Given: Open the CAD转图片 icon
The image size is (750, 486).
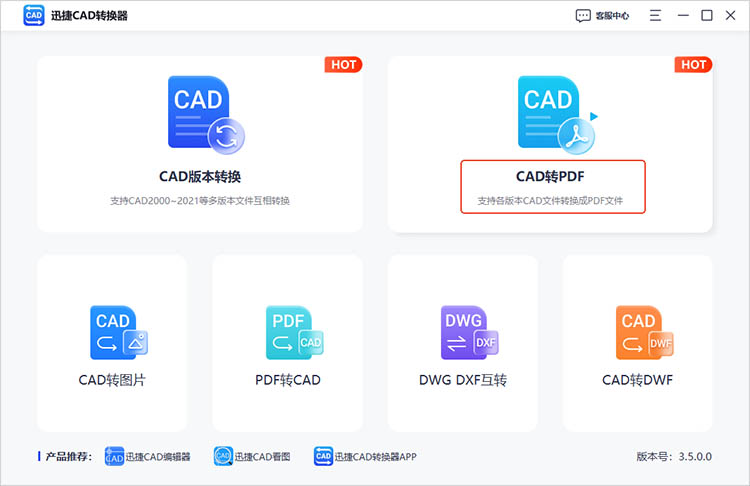Looking at the screenshot, I should pos(119,332).
